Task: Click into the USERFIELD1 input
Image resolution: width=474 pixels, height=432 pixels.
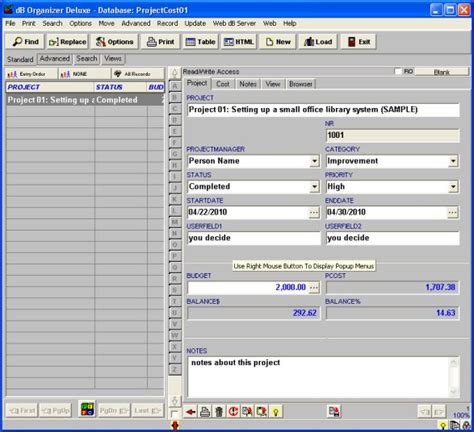Action: coord(253,238)
